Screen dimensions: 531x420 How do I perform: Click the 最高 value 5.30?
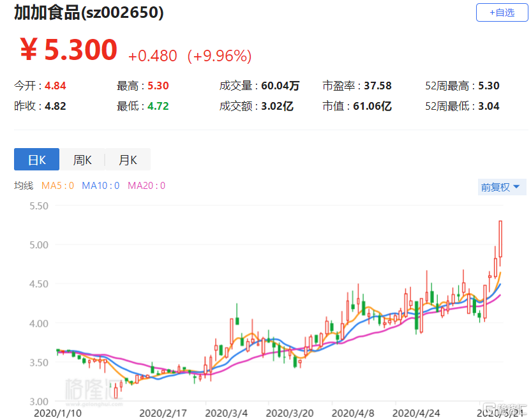[x=158, y=86]
